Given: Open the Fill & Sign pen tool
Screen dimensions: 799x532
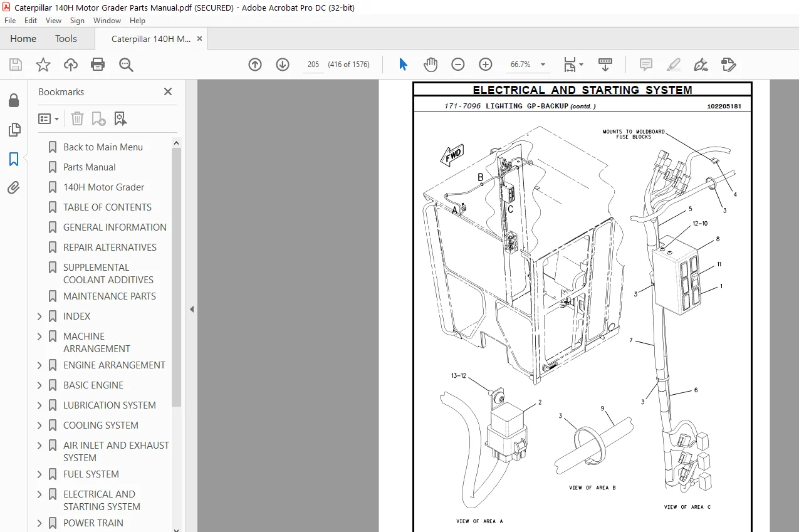Looking at the screenshot, I should coord(701,65).
